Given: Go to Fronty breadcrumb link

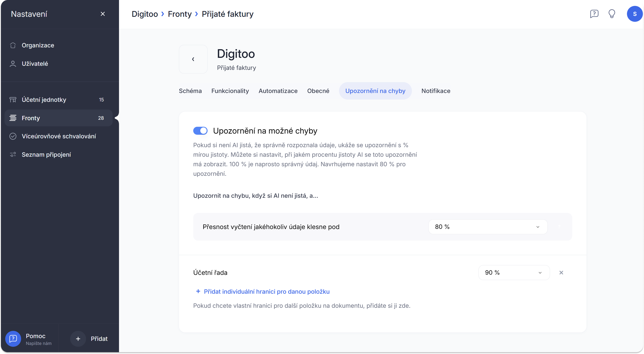Looking at the screenshot, I should [179, 14].
